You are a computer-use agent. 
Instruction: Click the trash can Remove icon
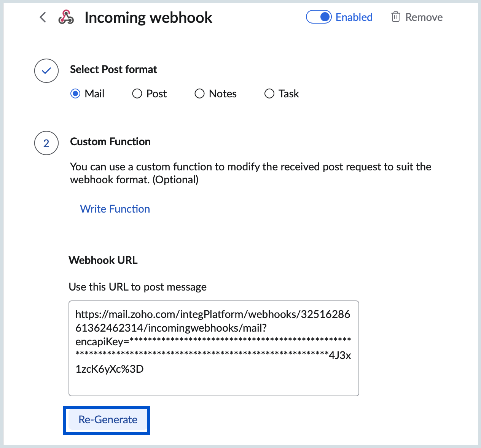coord(395,17)
